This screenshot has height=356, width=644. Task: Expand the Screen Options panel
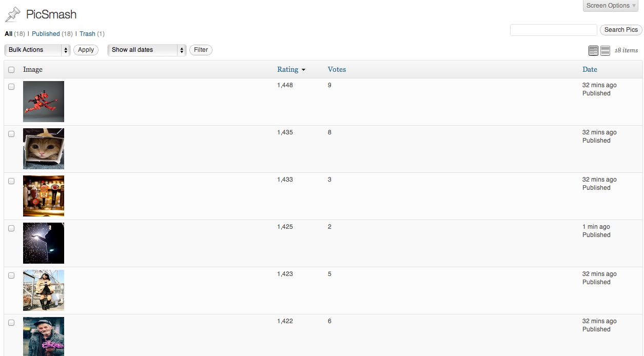tap(611, 6)
